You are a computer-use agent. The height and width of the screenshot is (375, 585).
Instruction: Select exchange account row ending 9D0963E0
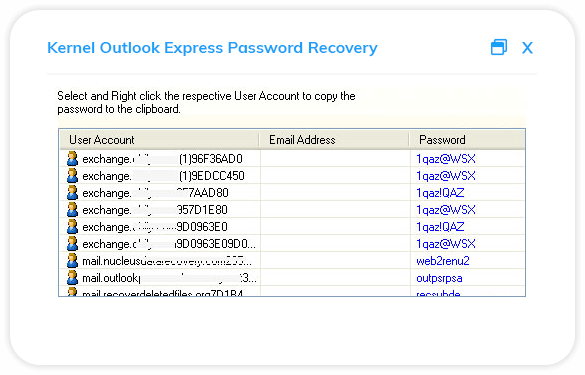292,227
